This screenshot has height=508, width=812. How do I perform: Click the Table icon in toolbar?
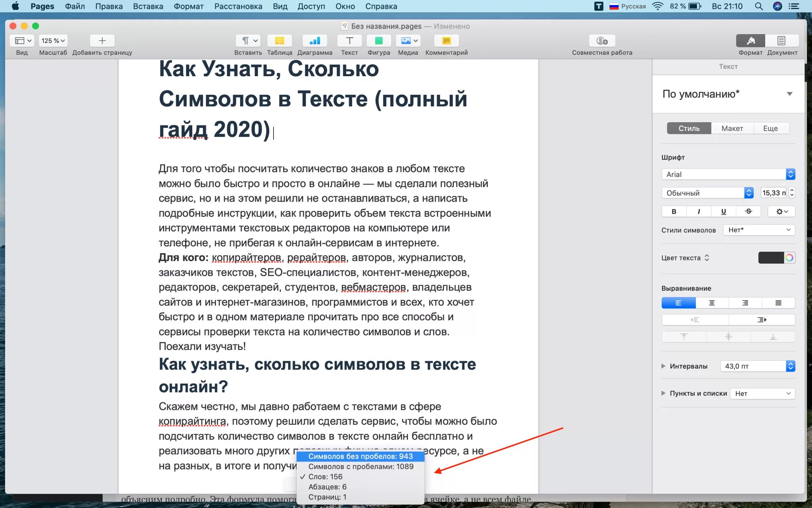pyautogui.click(x=280, y=40)
